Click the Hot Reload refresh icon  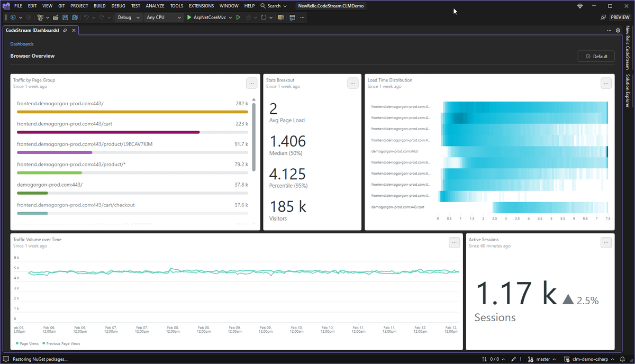[x=263, y=17]
